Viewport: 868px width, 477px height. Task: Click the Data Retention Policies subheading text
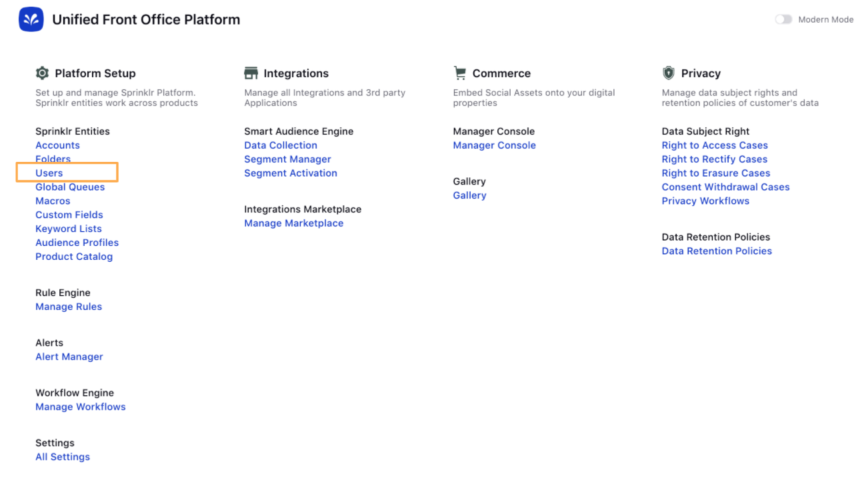click(716, 237)
